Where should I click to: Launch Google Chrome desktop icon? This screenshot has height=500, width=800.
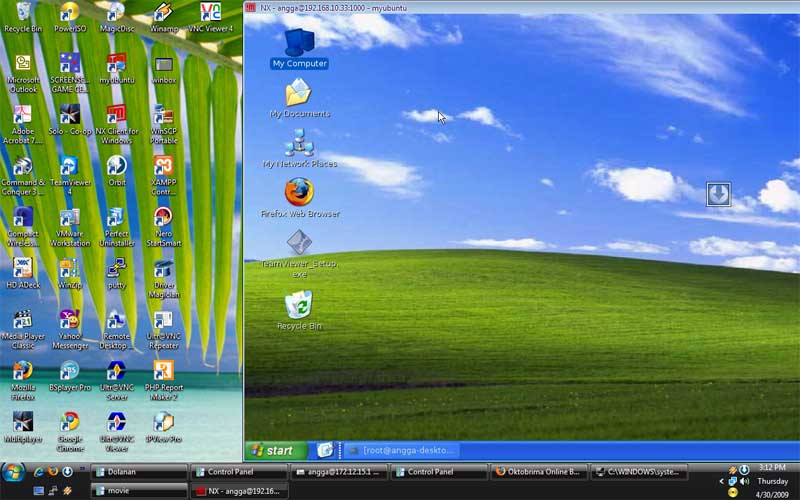[x=70, y=432]
